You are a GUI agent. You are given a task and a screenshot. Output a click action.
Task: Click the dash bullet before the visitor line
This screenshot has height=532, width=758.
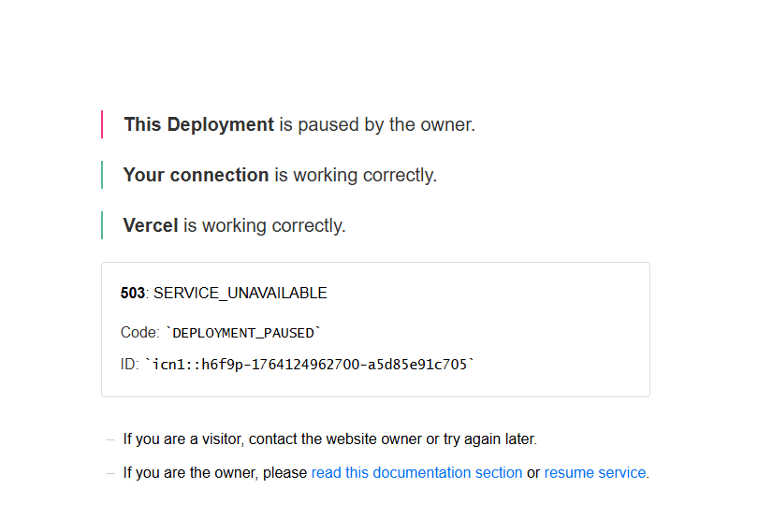pyautogui.click(x=110, y=439)
